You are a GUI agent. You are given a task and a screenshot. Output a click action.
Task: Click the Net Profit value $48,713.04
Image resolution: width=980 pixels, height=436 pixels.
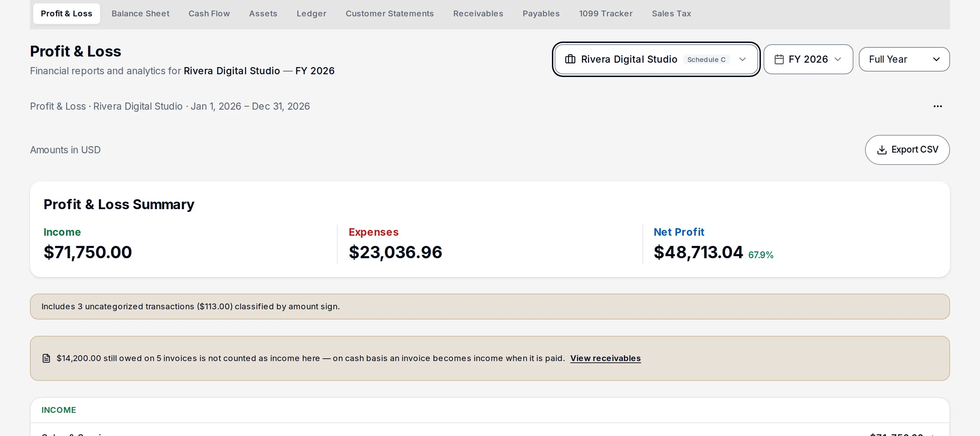[698, 252]
